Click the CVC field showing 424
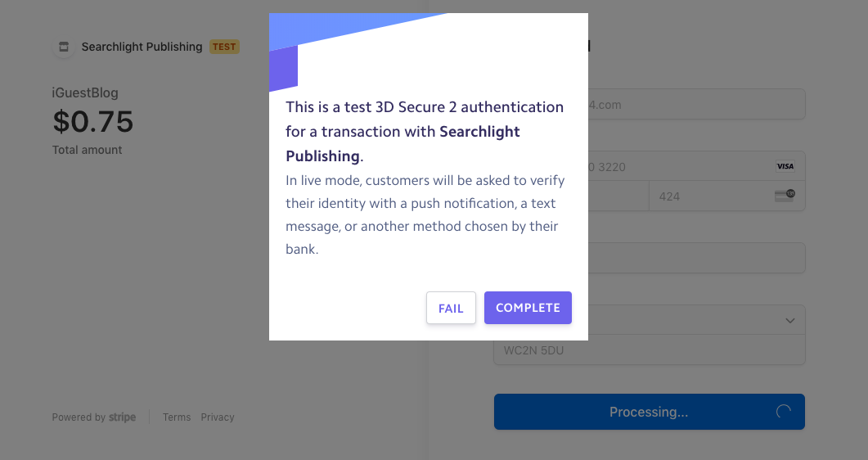Image resolution: width=868 pixels, height=460 pixels. (x=726, y=196)
